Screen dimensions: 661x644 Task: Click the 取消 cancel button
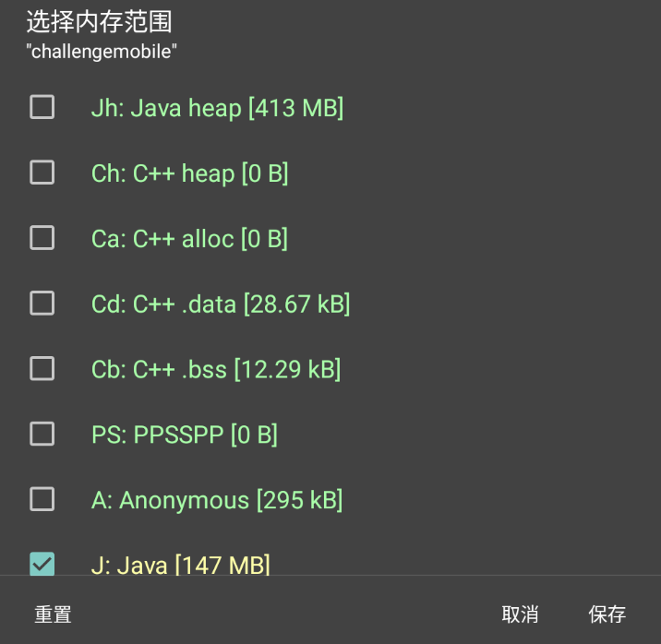click(x=520, y=614)
